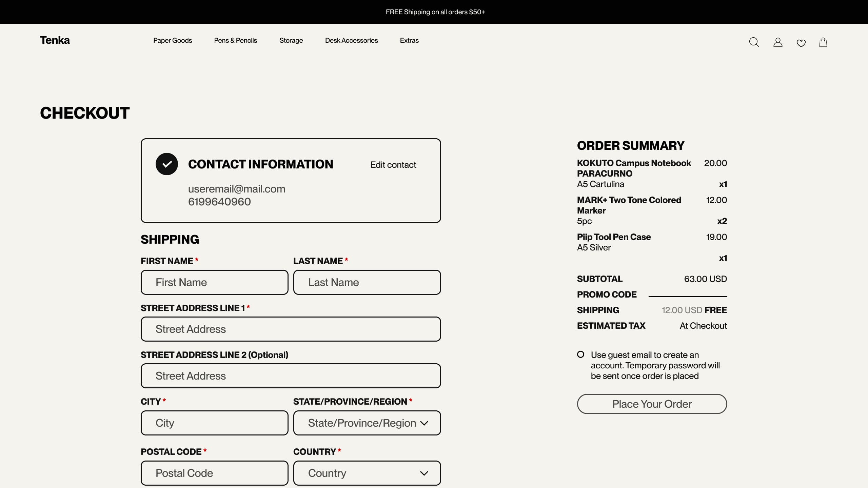The height and width of the screenshot is (488, 868).
Task: Click the 63.00 USD subtotal value
Action: pyautogui.click(x=706, y=279)
